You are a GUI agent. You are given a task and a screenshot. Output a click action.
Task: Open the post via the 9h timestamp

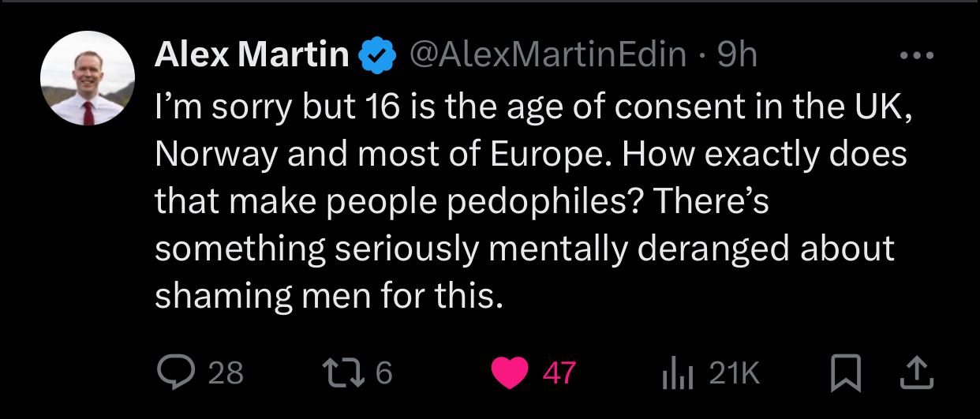pos(737,55)
